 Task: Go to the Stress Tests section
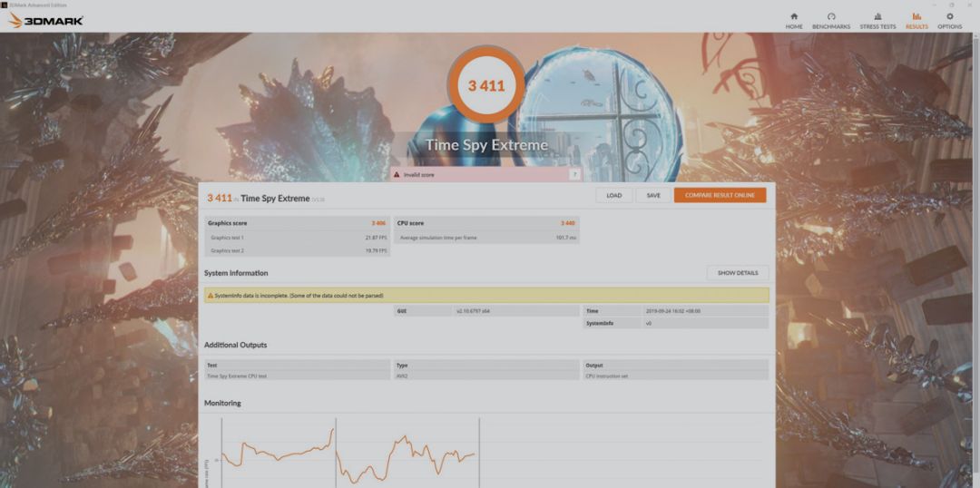click(877, 21)
